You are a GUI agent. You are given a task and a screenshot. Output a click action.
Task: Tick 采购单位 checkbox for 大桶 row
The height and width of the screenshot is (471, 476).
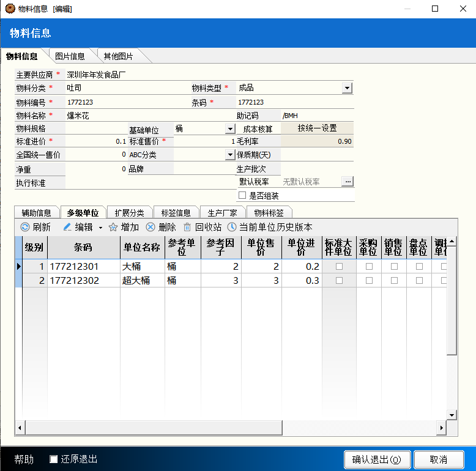click(x=369, y=267)
